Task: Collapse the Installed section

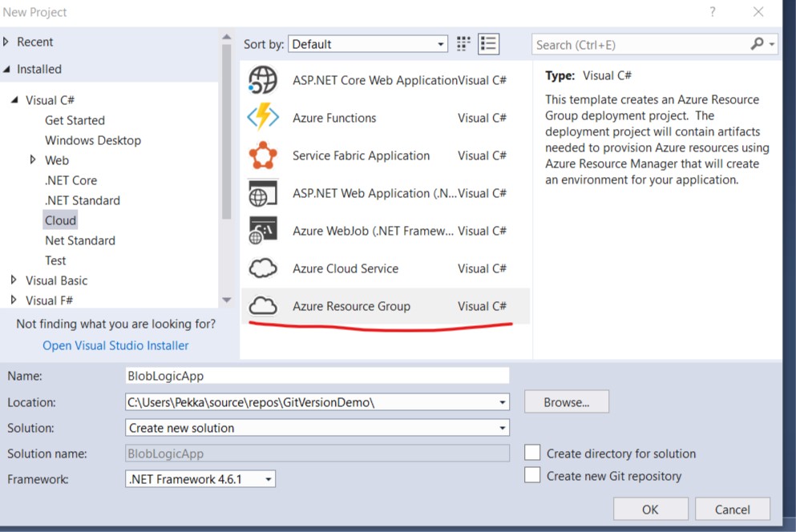Action: point(6,69)
